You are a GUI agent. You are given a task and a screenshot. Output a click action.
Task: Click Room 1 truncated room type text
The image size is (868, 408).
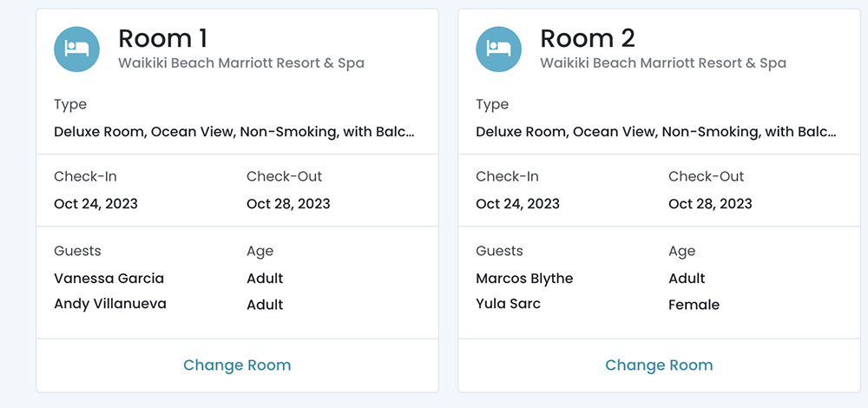(x=233, y=132)
